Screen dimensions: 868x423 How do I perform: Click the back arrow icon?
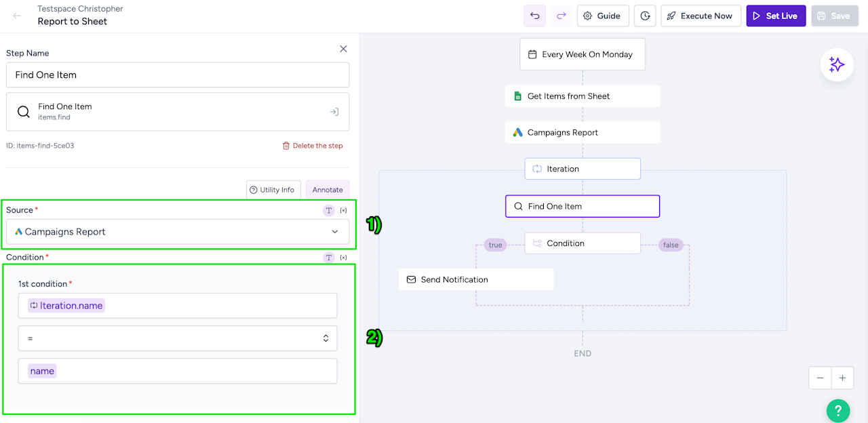17,16
